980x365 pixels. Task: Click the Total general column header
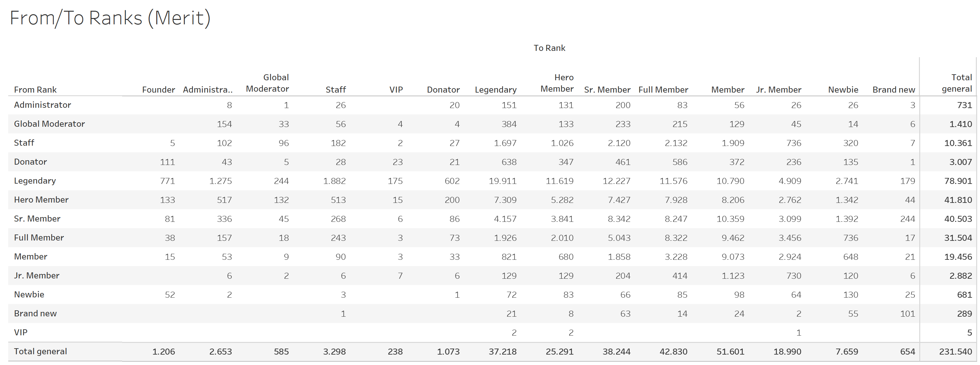coord(957,83)
